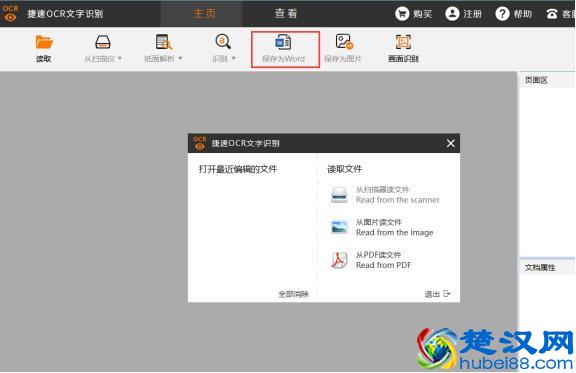Click the OCR logo in the dialog title
Viewport: 576px width, 373px height.
point(200,143)
